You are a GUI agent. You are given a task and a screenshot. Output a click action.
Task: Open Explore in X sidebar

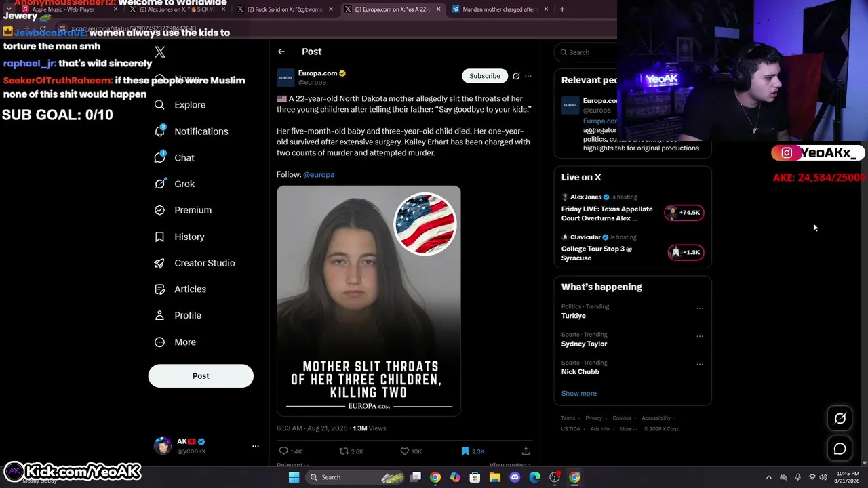(x=180, y=105)
